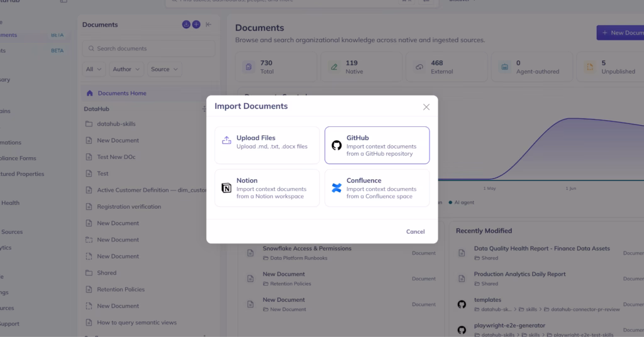Select the 0 Agent-authored stat card
644x337 pixels.
pyautogui.click(x=532, y=67)
